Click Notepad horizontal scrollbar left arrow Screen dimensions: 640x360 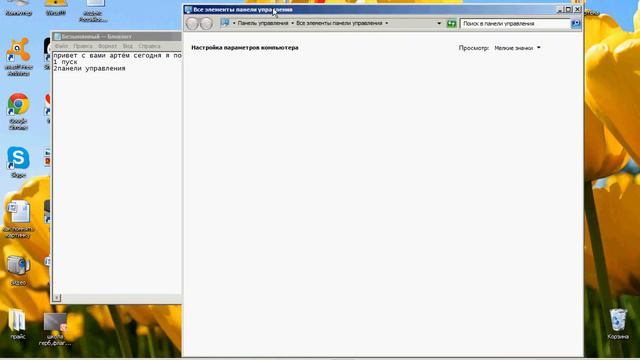pyautogui.click(x=57, y=298)
